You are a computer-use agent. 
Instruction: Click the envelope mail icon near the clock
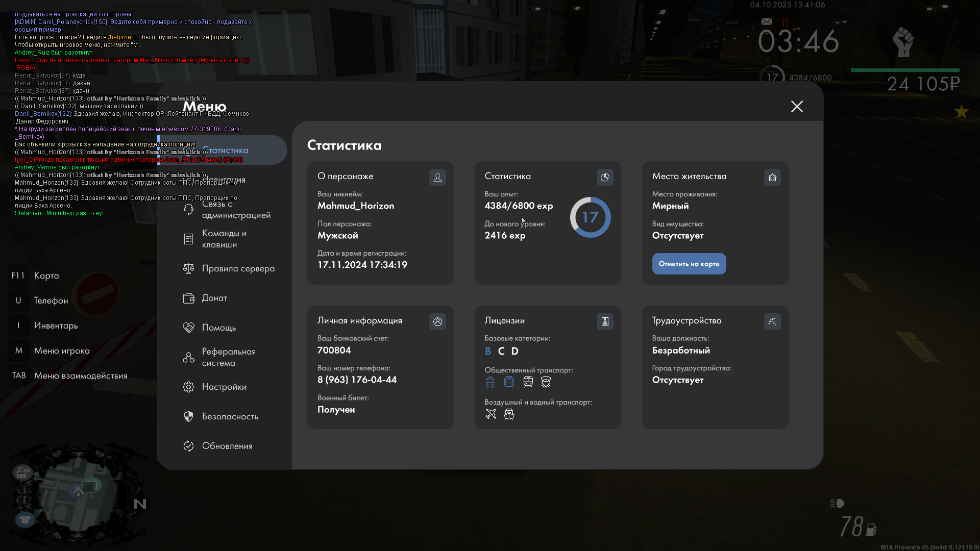[767, 21]
